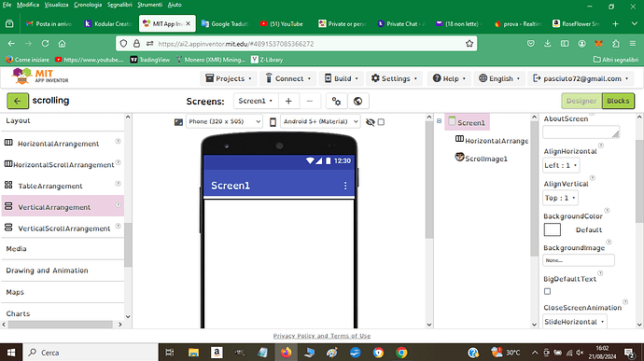Expand the CloseScreenAnimation SlideHorizontal dropdown
Screen dimensions: 644x361
[x=574, y=322]
